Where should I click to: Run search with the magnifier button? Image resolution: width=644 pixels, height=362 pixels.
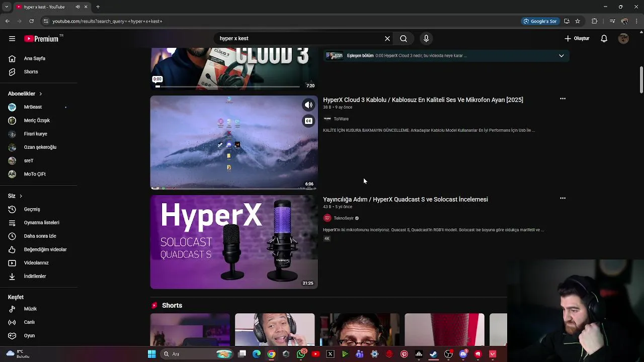coord(404,38)
